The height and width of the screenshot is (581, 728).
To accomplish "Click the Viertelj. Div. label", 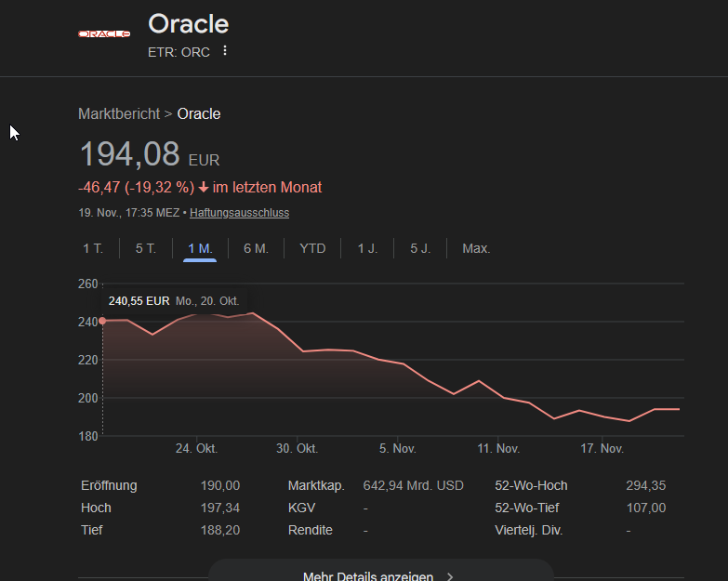I will pyautogui.click(x=529, y=531).
